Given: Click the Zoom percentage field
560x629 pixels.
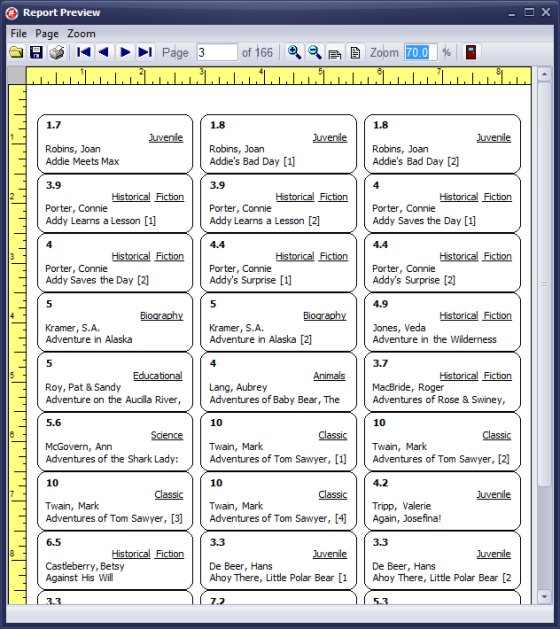Looking at the screenshot, I should [x=420, y=53].
